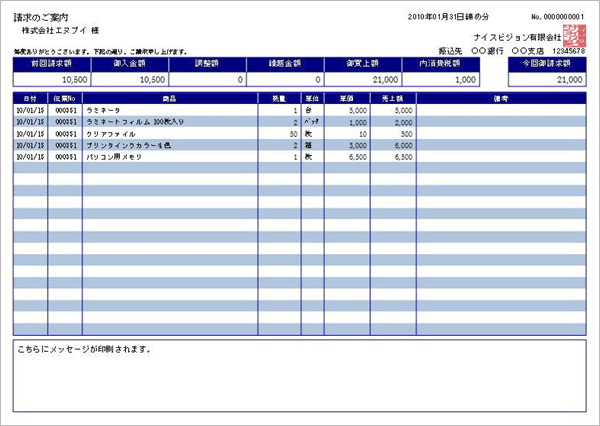The width and height of the screenshot is (600, 426).
Task: Click the bank account number 12345678
Action: coord(568,51)
